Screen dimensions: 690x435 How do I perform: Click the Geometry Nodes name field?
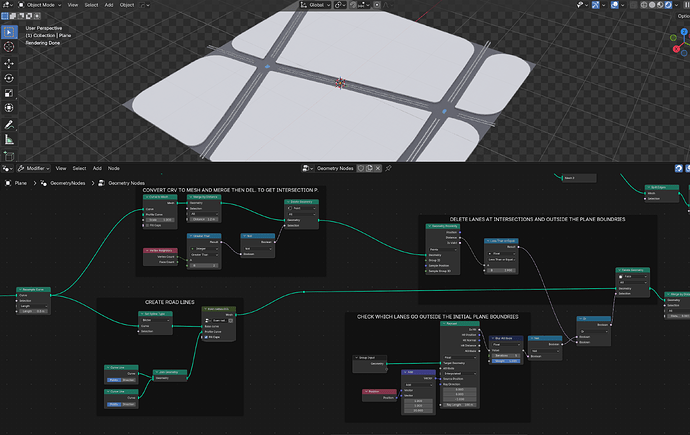pyautogui.click(x=335, y=168)
